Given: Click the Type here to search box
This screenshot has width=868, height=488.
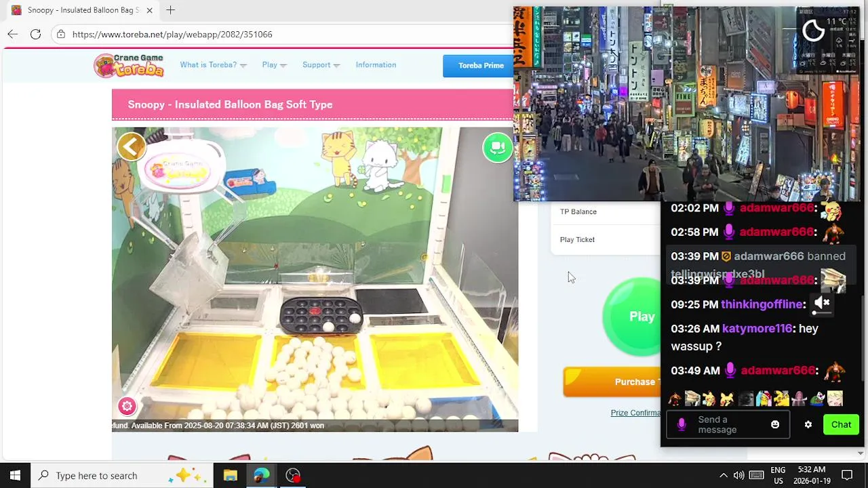Looking at the screenshot, I should tap(122, 475).
